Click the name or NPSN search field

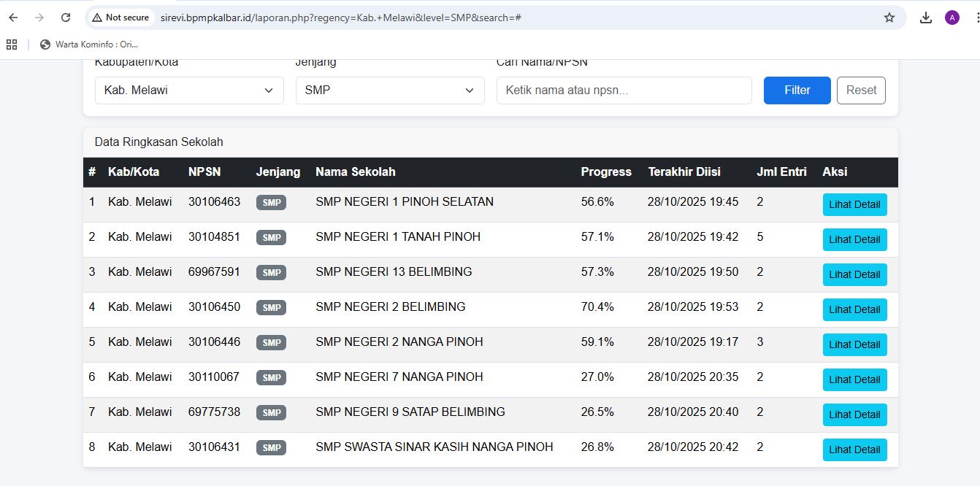(624, 90)
